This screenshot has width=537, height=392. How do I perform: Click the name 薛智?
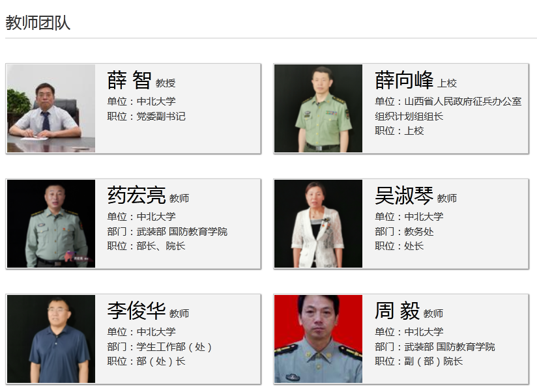click(x=129, y=80)
